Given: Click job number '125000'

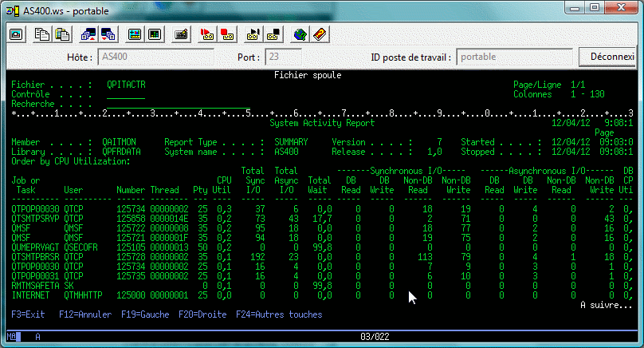Looking at the screenshot, I should 131,295.
